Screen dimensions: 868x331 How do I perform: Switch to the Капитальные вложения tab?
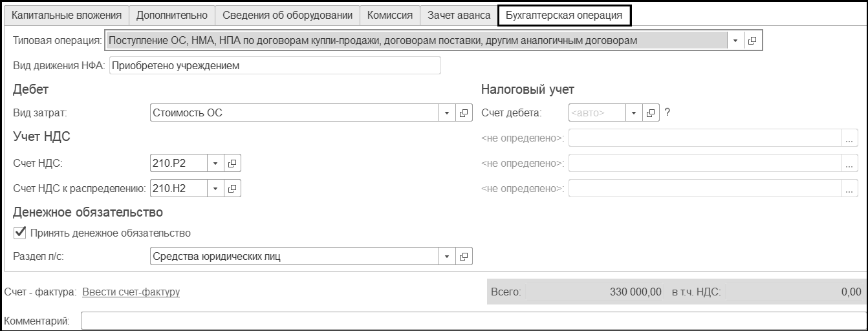point(67,15)
